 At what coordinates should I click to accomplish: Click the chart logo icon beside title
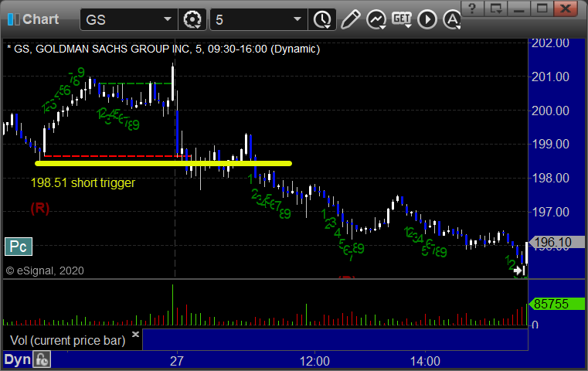tap(12, 19)
